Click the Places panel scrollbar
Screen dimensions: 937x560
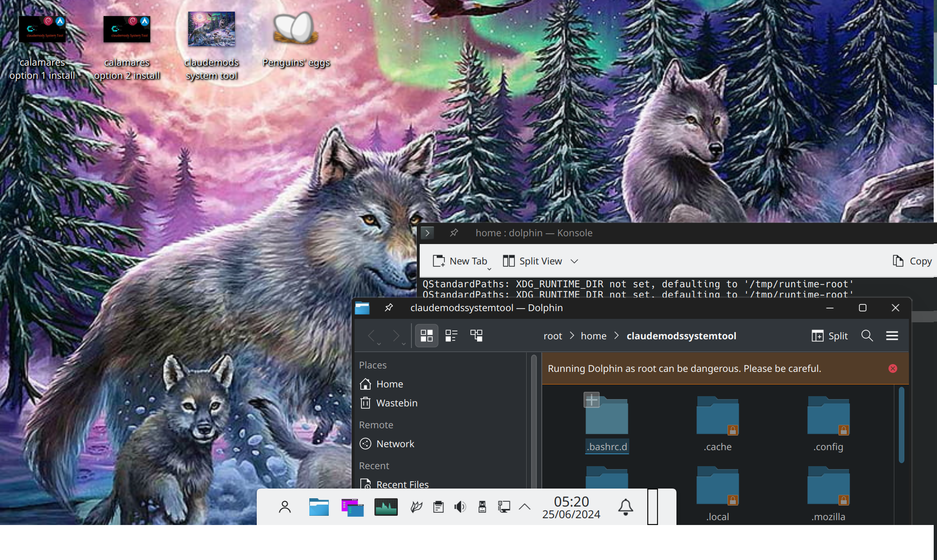[534, 421]
